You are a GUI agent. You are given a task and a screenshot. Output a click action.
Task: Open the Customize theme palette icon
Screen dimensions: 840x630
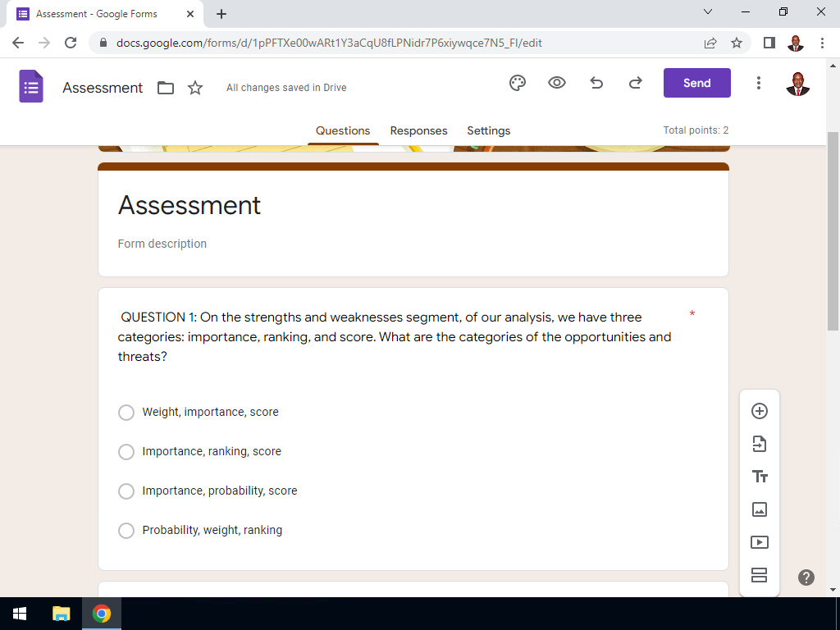tap(518, 83)
